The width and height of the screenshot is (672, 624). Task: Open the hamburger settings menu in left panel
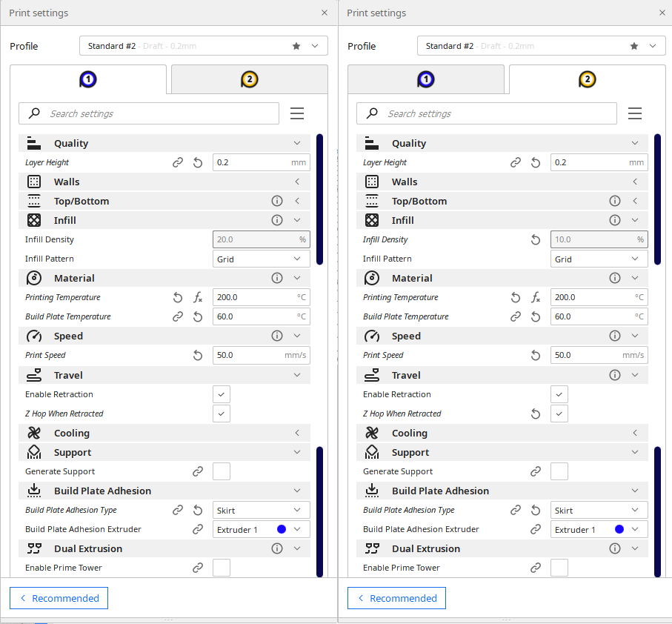[297, 113]
